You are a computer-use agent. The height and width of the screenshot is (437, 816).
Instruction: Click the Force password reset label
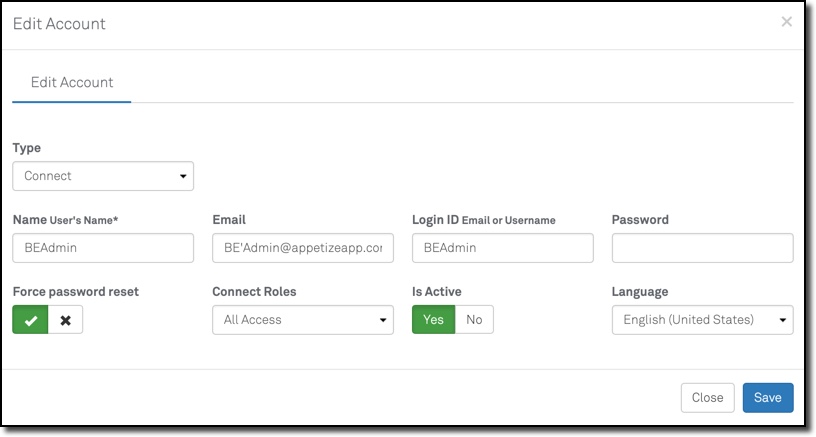coord(76,292)
